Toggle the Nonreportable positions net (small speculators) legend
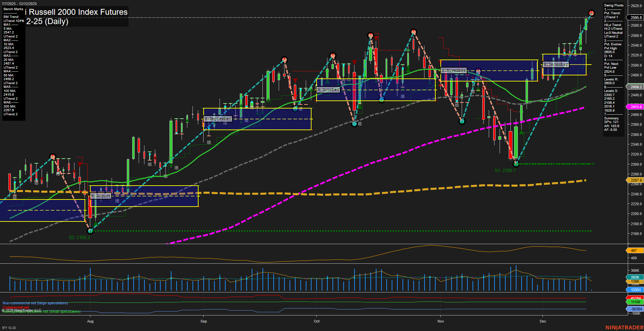Viewport: 644px width, 331px height. 41,311
